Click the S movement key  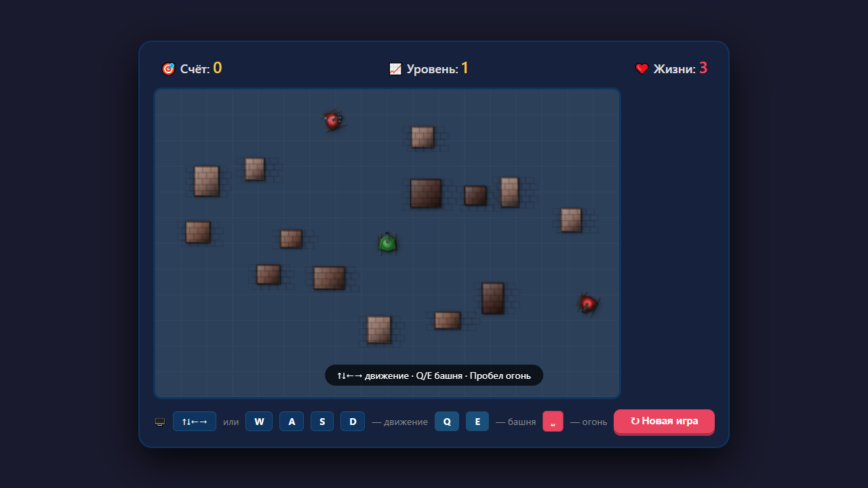pos(322,422)
